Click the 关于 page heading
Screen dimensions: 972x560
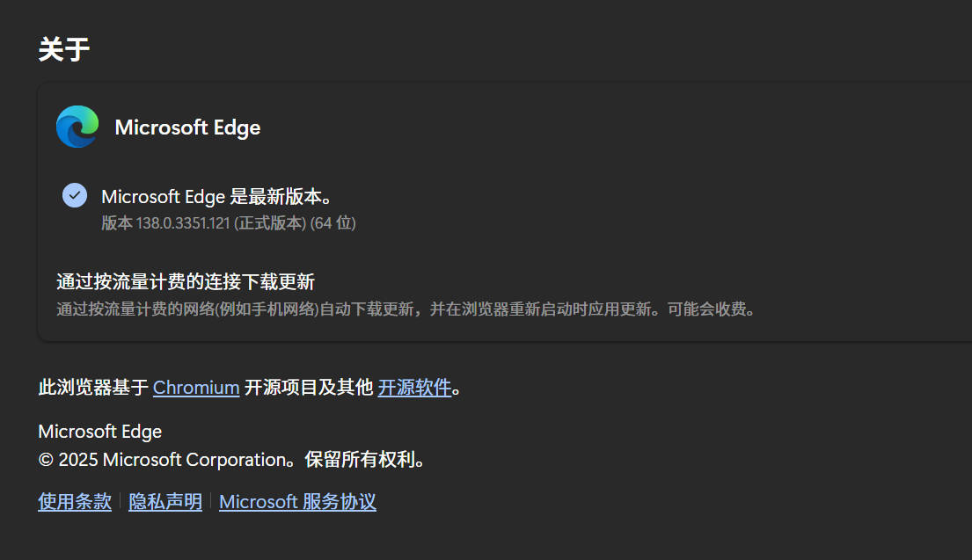(x=64, y=50)
